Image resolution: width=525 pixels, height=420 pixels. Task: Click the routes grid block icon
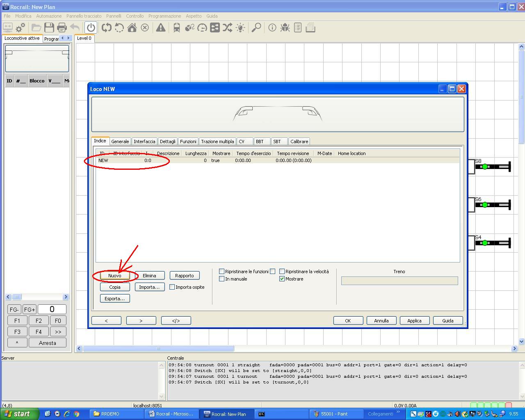tap(215, 27)
